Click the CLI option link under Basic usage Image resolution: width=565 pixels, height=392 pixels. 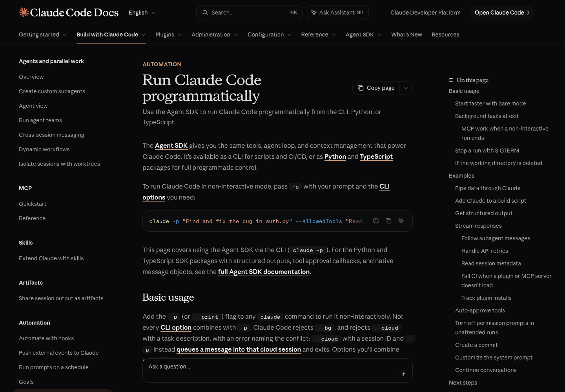176,328
